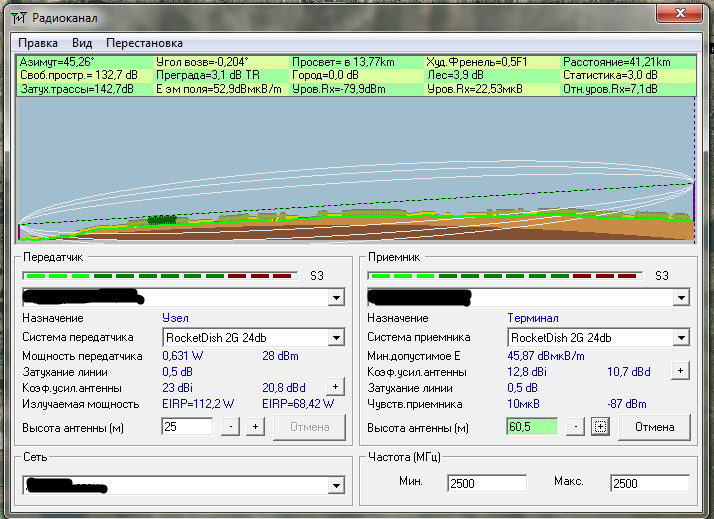This screenshot has width=714, height=519.
Task: Increase receiver antenna height with plus button
Action: [601, 427]
